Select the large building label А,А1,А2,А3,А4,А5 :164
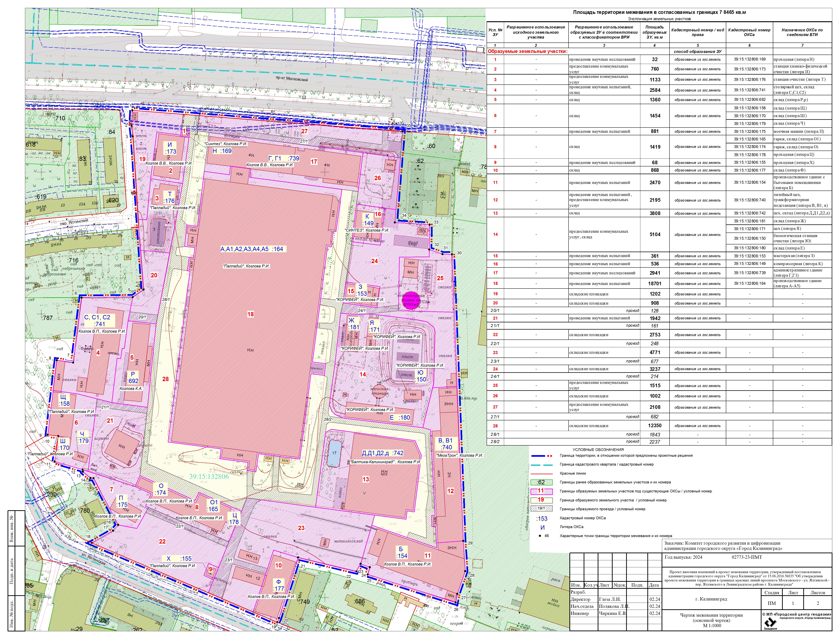The image size is (840, 639). click(x=252, y=249)
